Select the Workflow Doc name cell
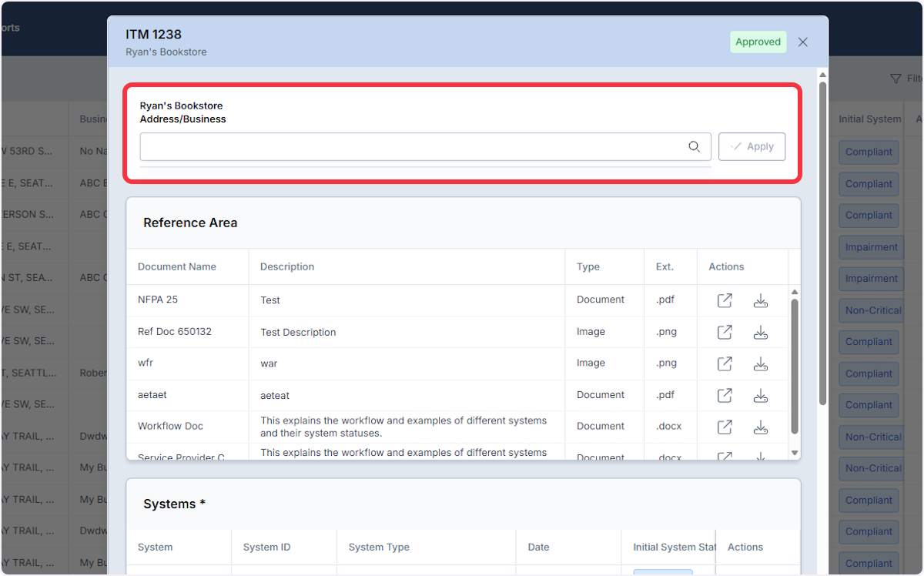This screenshot has height=576, width=924. [171, 426]
